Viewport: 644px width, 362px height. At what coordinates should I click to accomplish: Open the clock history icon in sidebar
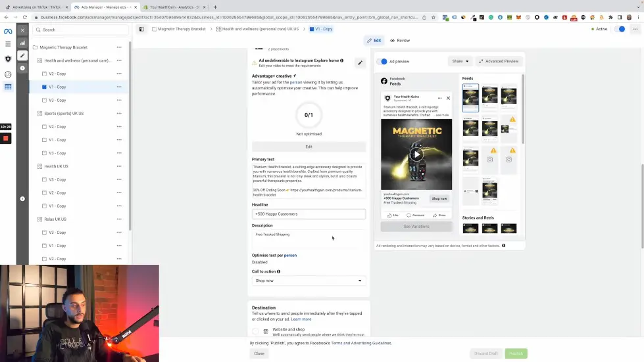[x=22, y=68]
